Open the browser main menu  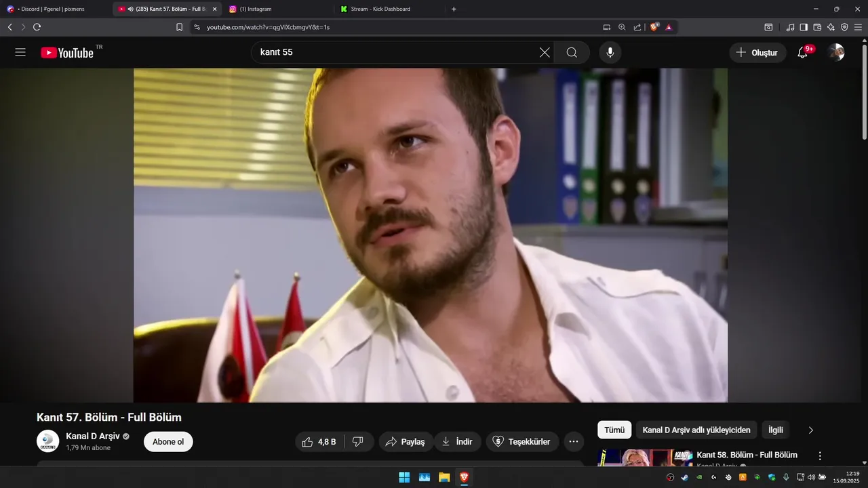coord(859,27)
